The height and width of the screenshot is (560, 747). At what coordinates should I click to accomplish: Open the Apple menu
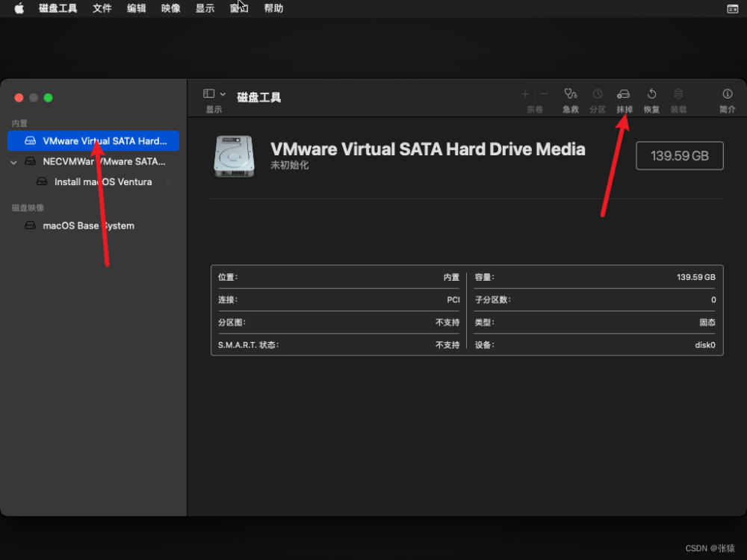click(19, 8)
